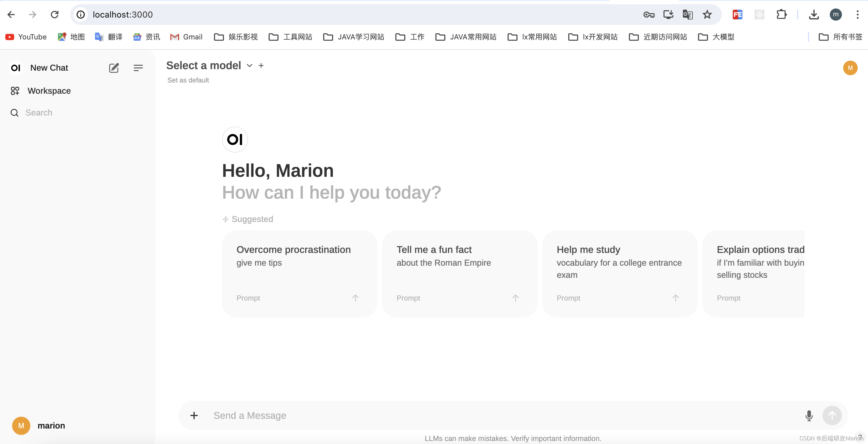Image resolution: width=868 pixels, height=444 pixels.
Task: Toggle the sidebar with lines icon
Action: (138, 68)
